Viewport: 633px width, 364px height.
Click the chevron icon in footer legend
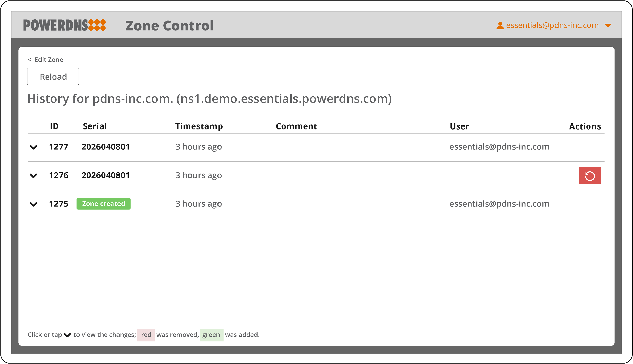point(67,335)
